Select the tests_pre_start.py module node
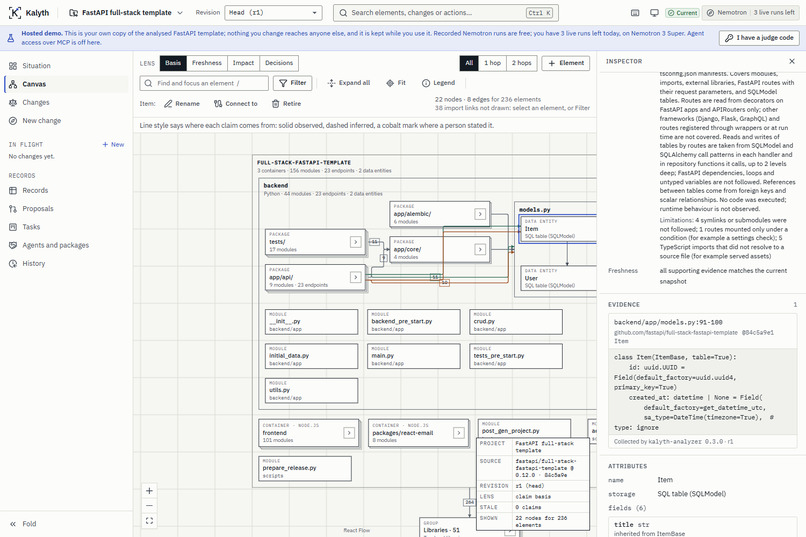 coord(516,357)
